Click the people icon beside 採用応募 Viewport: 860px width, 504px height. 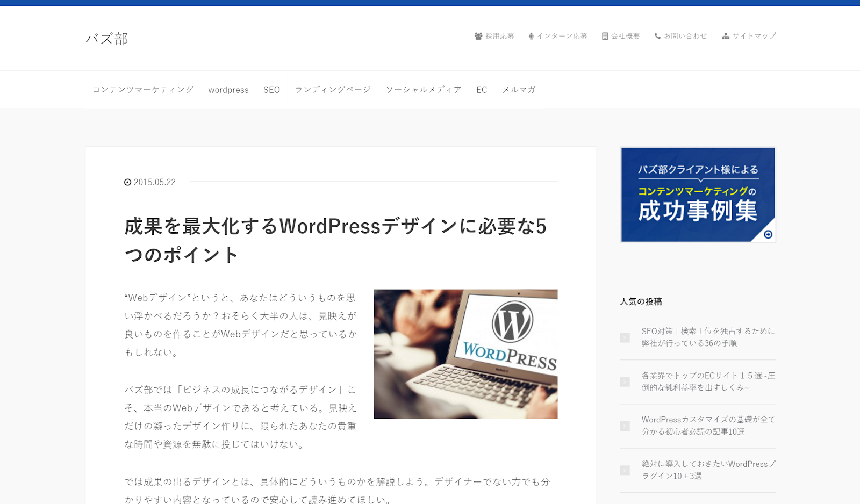pos(478,36)
